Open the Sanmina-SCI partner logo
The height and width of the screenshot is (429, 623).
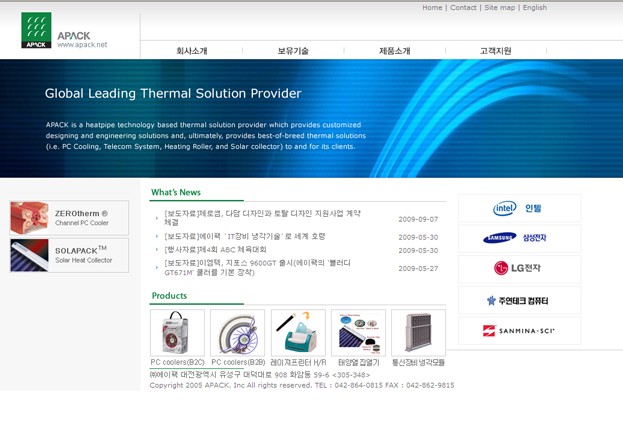click(519, 330)
